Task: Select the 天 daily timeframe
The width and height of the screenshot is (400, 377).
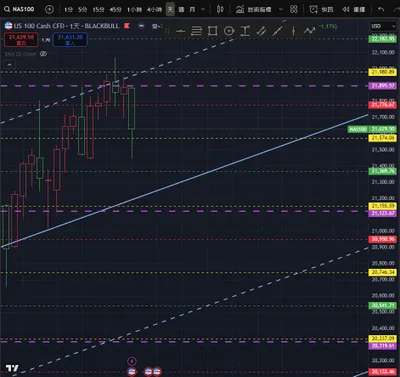Action: click(170, 9)
